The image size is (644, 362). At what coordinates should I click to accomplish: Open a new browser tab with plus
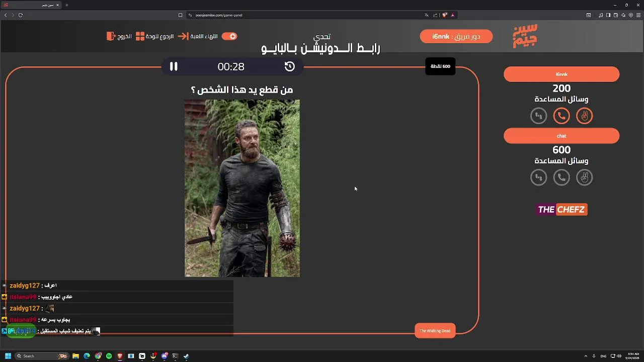(67, 5)
